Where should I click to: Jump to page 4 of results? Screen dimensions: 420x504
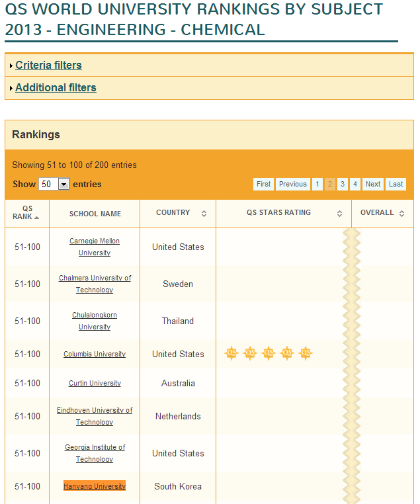coord(355,185)
